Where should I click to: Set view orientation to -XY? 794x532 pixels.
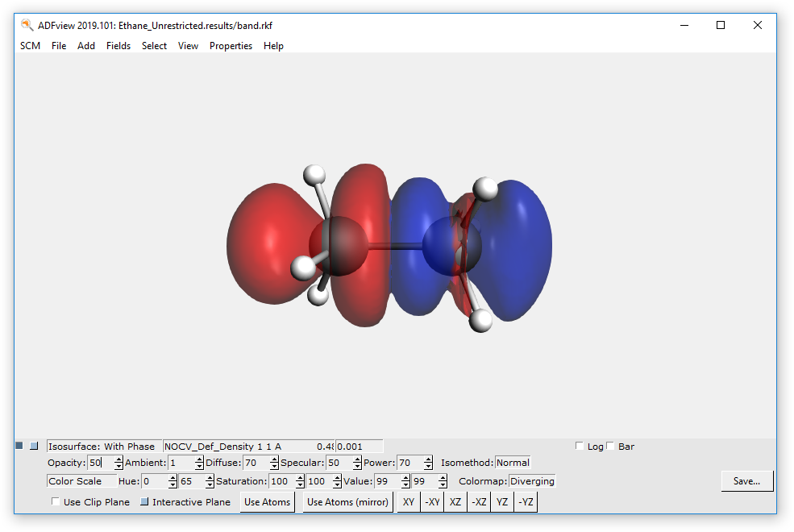(x=432, y=501)
